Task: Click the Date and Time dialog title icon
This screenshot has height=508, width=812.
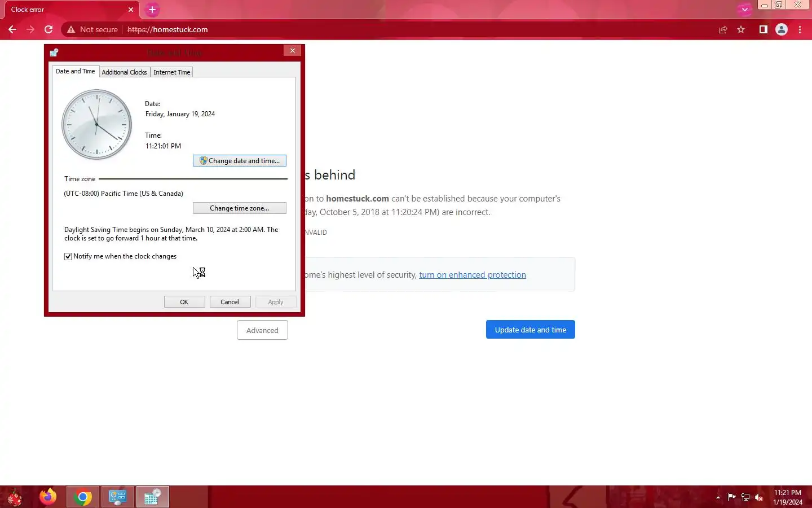Action: click(54, 52)
